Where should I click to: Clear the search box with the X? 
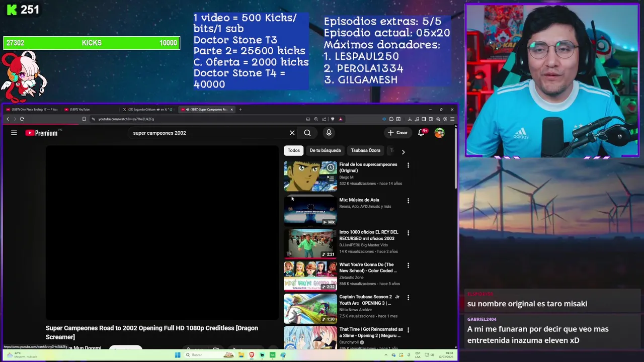pos(292,133)
